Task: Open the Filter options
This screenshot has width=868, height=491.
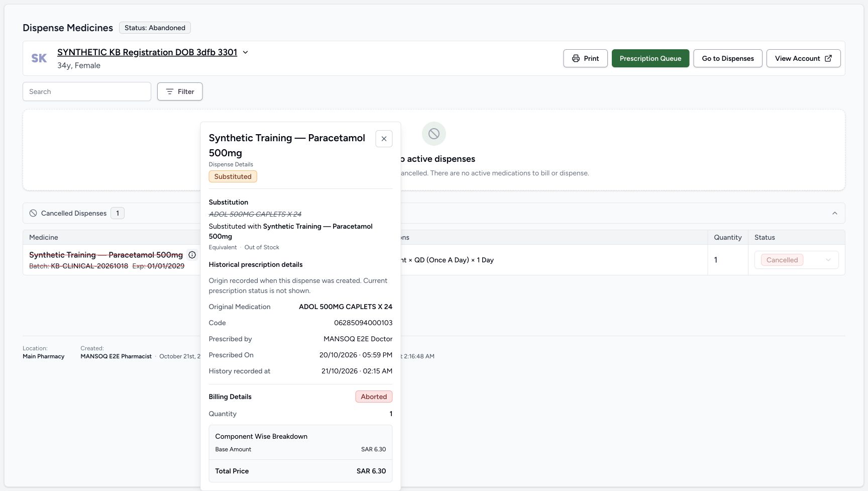Action: pyautogui.click(x=180, y=91)
